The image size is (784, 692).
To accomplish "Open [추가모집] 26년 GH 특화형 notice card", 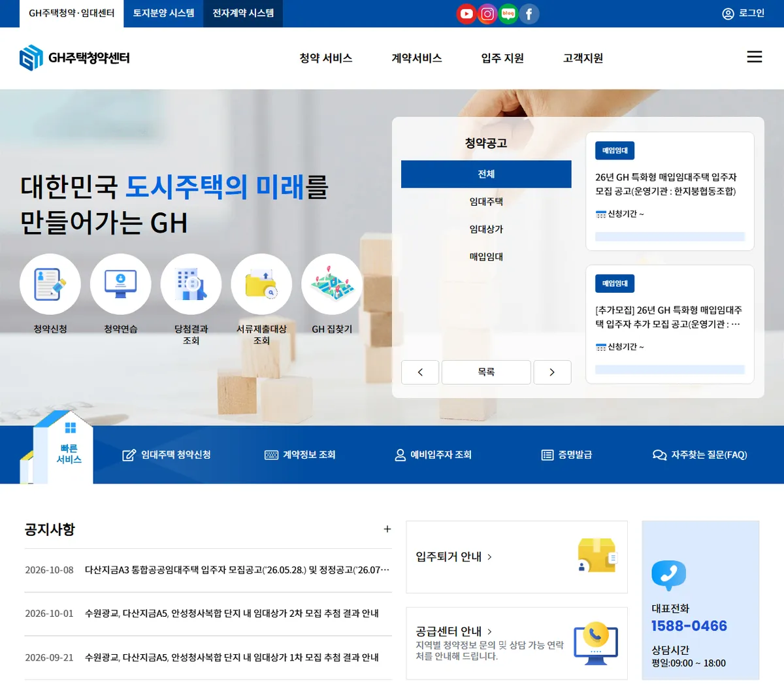I will click(670, 324).
